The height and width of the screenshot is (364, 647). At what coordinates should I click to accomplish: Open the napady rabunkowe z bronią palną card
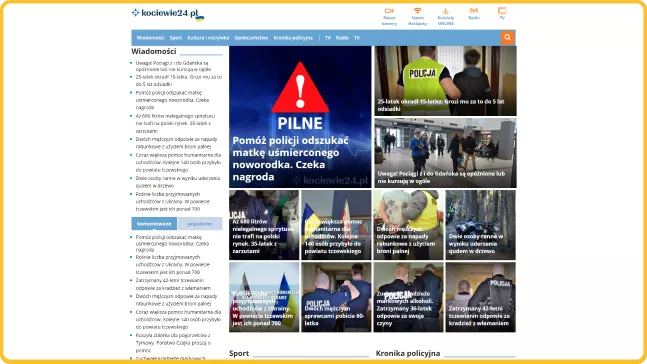pyautogui.click(x=409, y=225)
